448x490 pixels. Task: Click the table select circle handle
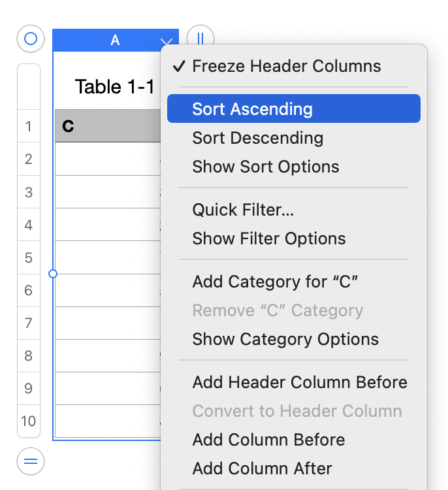pos(30,39)
